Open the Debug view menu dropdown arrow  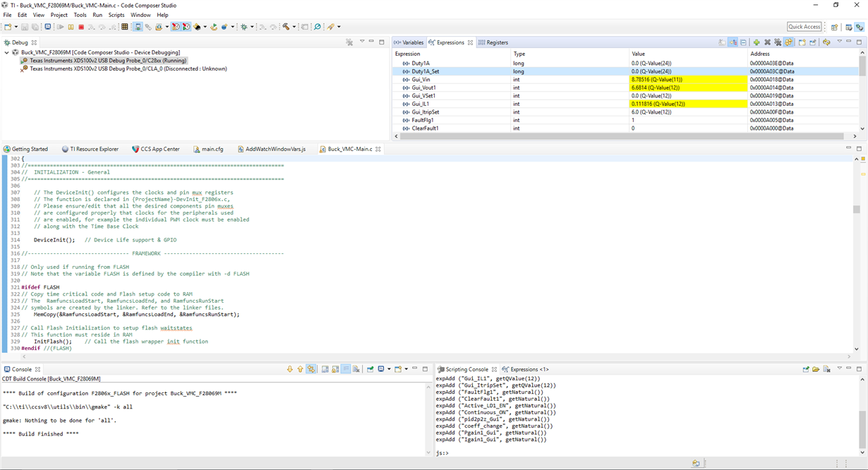pyautogui.click(x=362, y=42)
